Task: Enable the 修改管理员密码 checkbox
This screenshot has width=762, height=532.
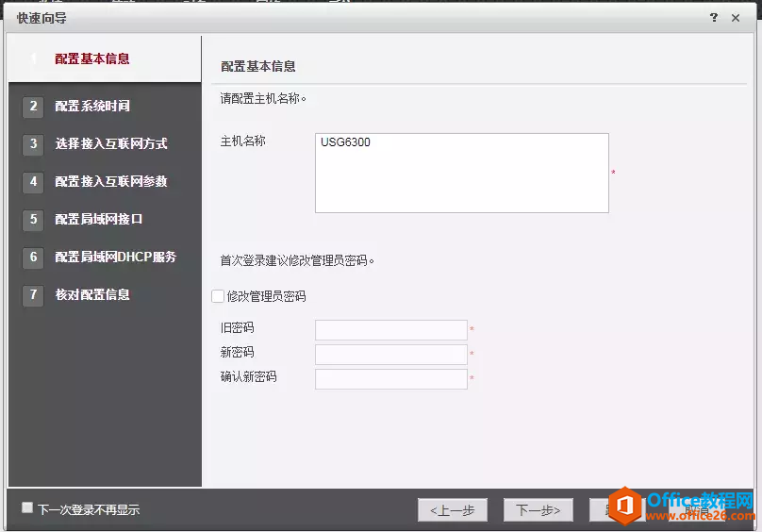Action: coord(218,296)
